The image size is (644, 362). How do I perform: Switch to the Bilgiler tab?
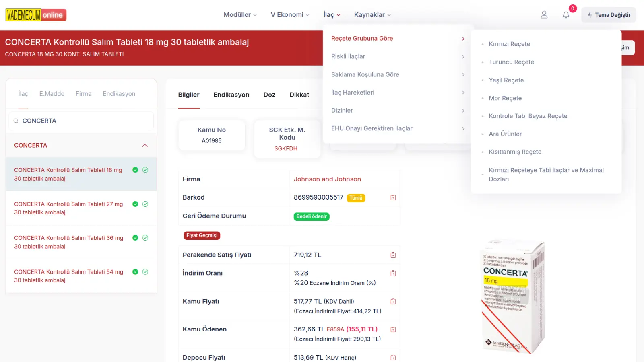pyautogui.click(x=189, y=95)
